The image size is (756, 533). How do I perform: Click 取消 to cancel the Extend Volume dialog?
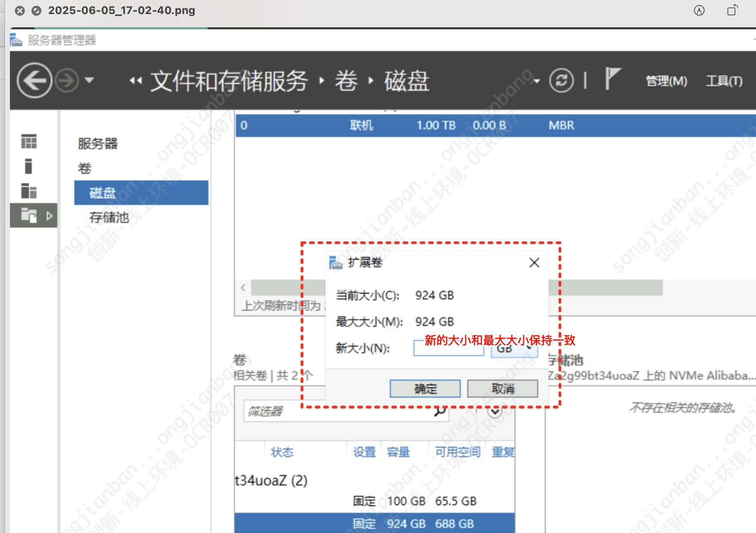502,389
